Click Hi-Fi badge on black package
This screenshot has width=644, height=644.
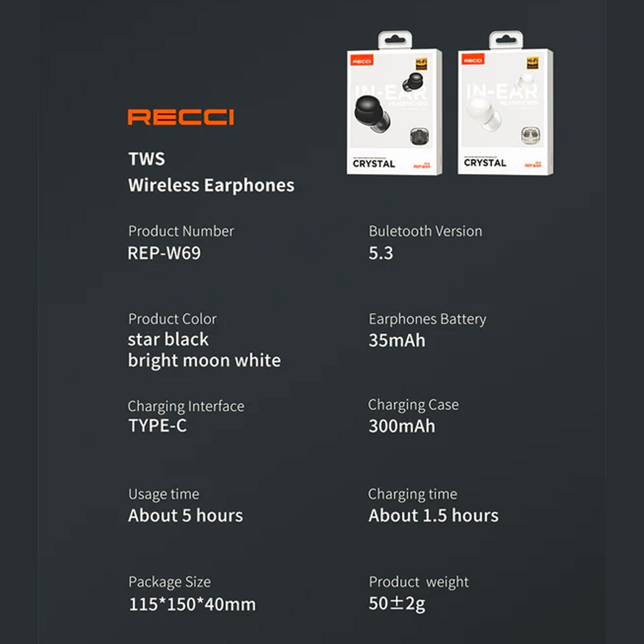pyautogui.click(x=421, y=64)
